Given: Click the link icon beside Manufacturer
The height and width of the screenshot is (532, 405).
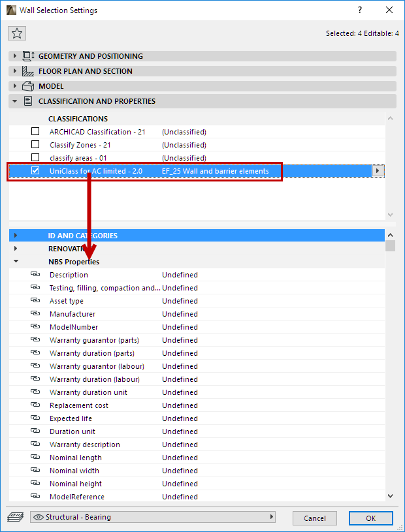Looking at the screenshot, I should click(x=35, y=314).
